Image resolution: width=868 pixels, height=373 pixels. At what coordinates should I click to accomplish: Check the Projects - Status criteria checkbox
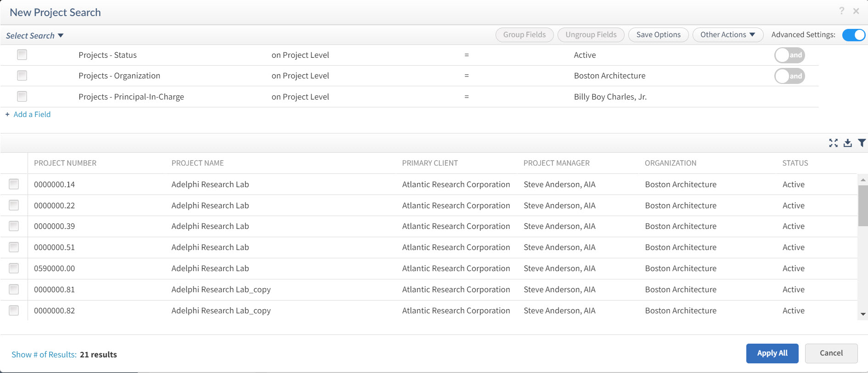(22, 55)
